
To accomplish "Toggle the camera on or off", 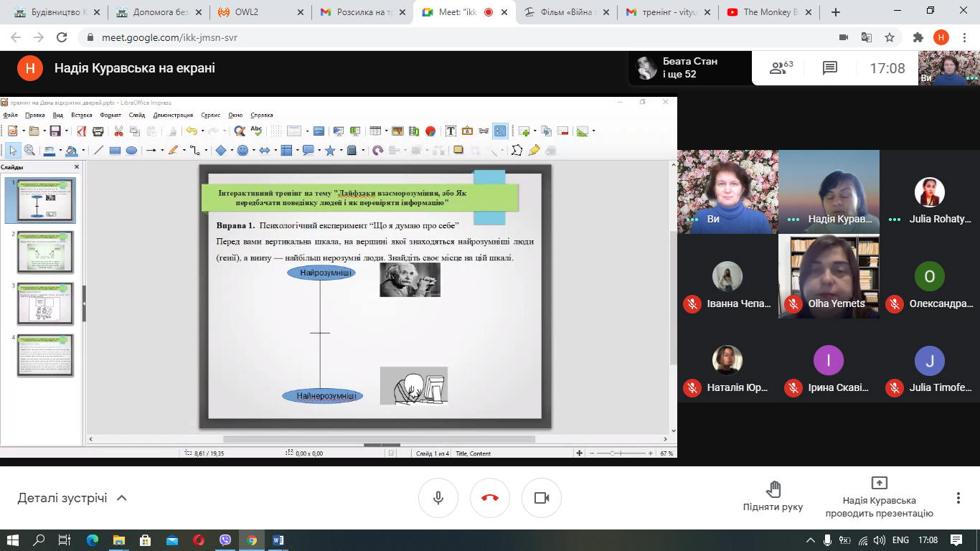I will coord(542,498).
